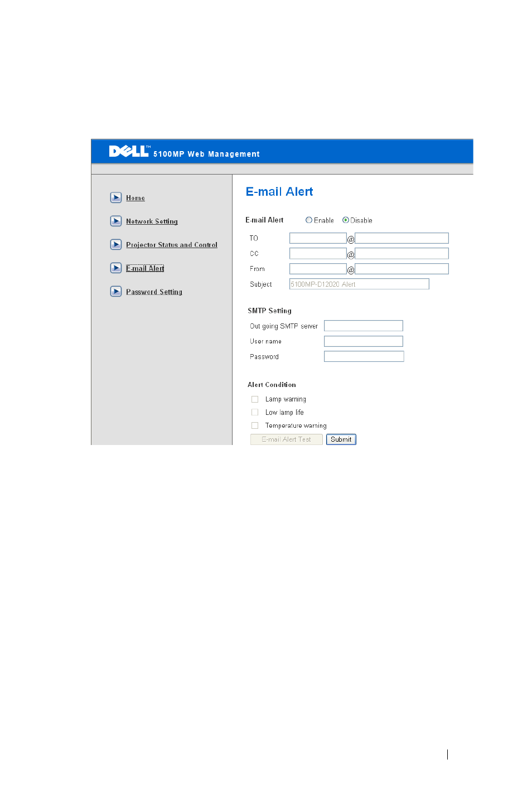Open the E-mail Alert sidebar link
The width and height of the screenshot is (532, 798).
point(145,268)
